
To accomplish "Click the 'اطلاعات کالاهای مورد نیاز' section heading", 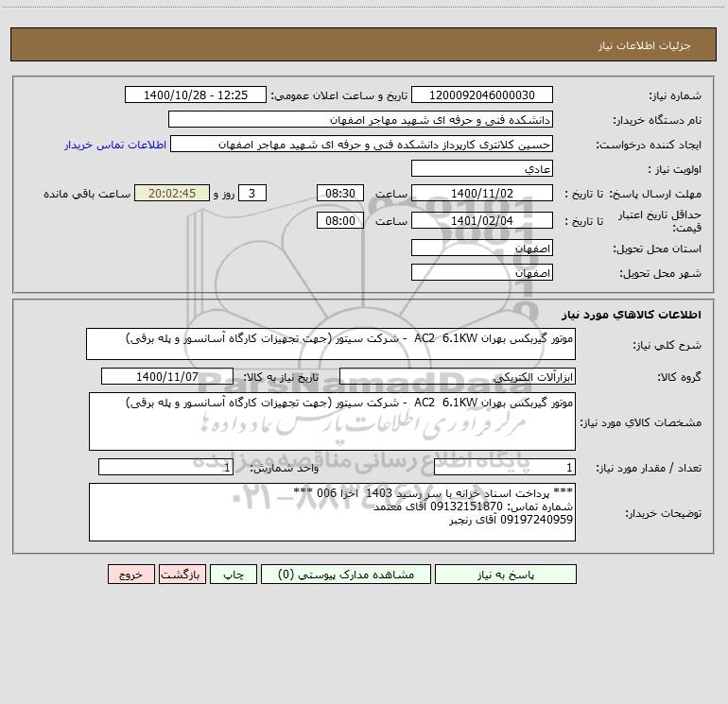I will pos(631,315).
